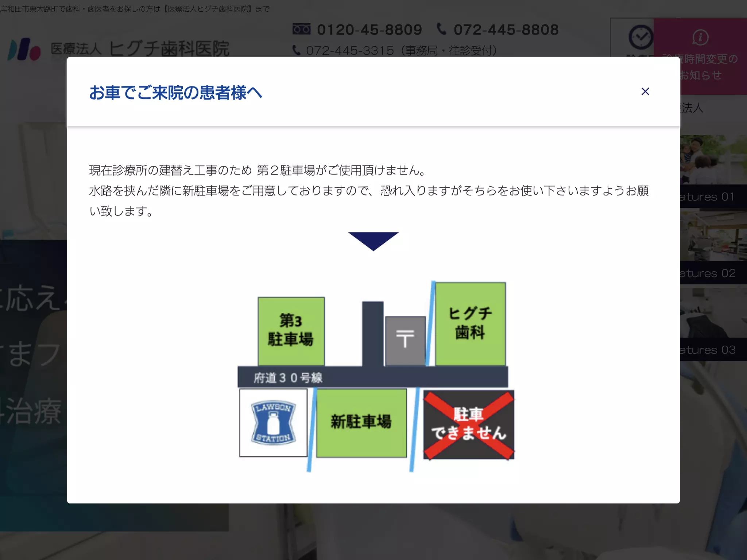This screenshot has width=747, height=560.
Task: Close the parking notice popup
Action: pos(645,92)
